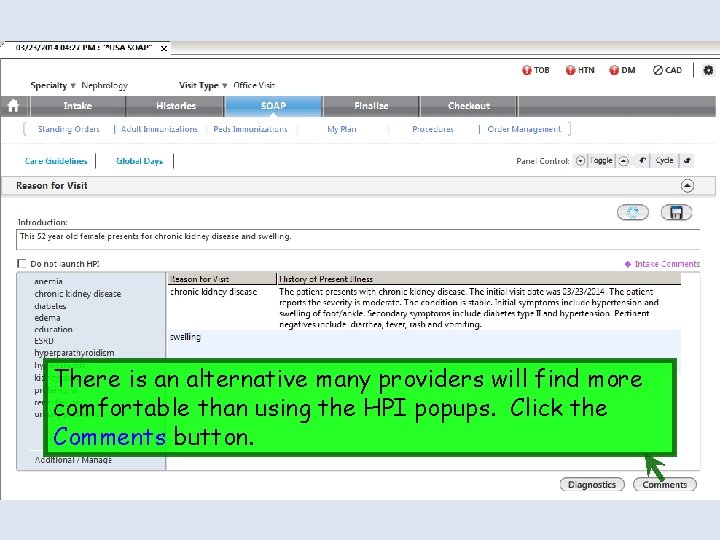This screenshot has height=540, width=720.
Task: Switch to the Histories tab
Action: pos(176,106)
